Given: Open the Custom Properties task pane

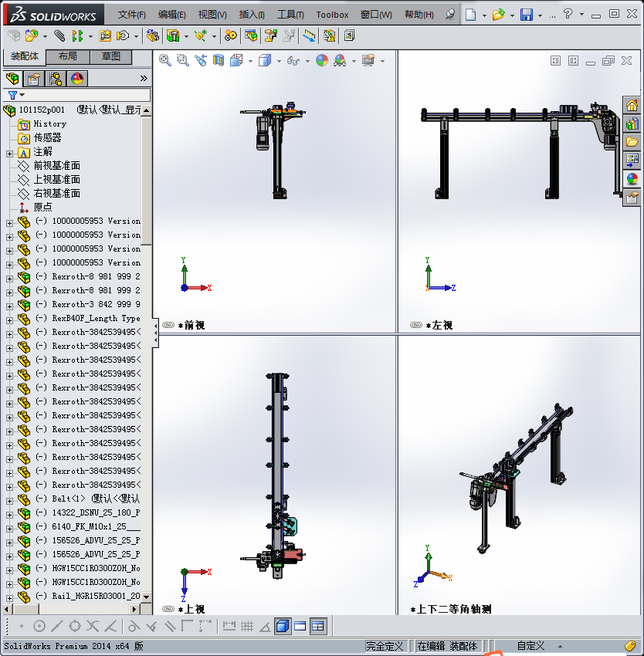Looking at the screenshot, I should tap(632, 197).
